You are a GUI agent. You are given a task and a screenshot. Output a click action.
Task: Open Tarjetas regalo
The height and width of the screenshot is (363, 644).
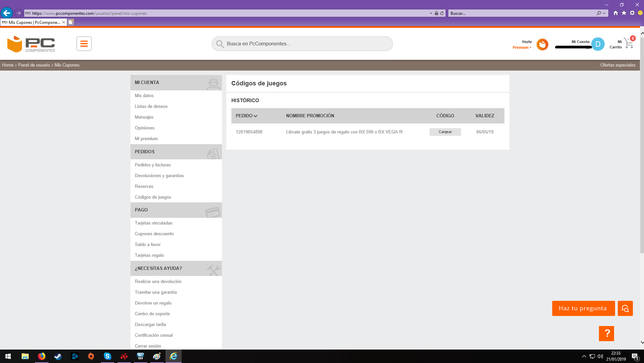(x=149, y=255)
